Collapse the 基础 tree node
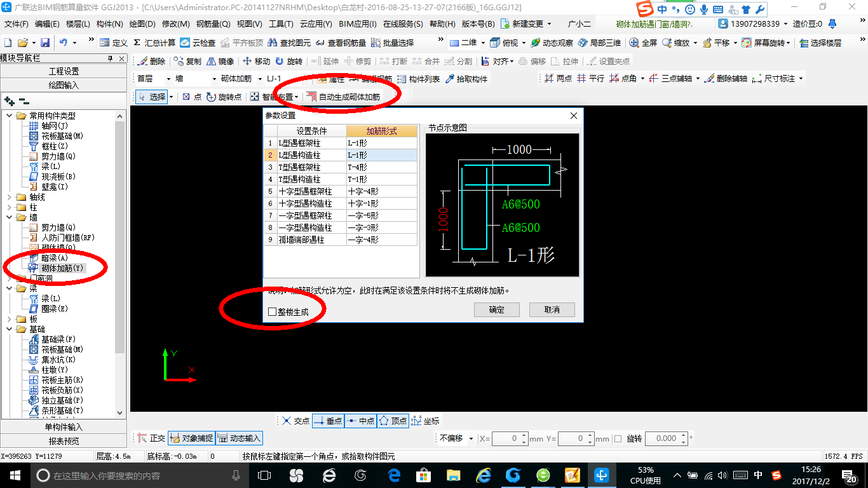868x488 pixels. click(10, 329)
